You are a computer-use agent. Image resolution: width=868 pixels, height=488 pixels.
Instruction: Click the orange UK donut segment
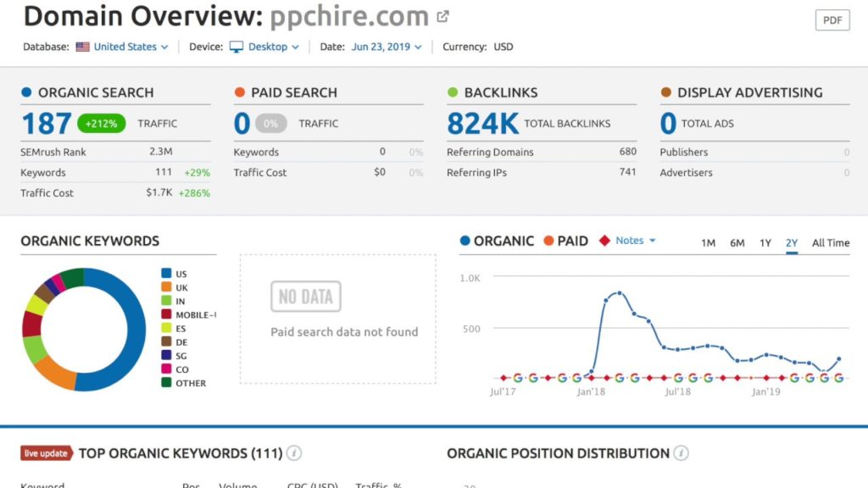click(x=57, y=374)
